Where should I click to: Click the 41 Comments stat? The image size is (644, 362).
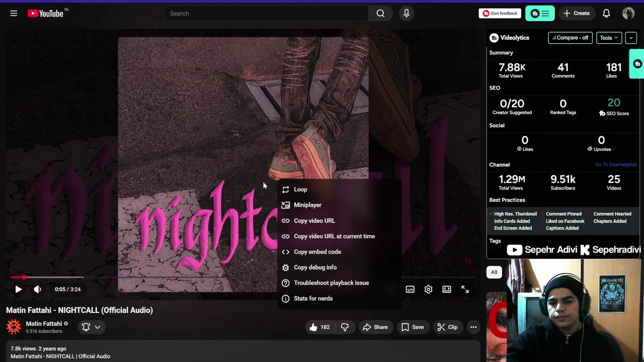point(563,70)
